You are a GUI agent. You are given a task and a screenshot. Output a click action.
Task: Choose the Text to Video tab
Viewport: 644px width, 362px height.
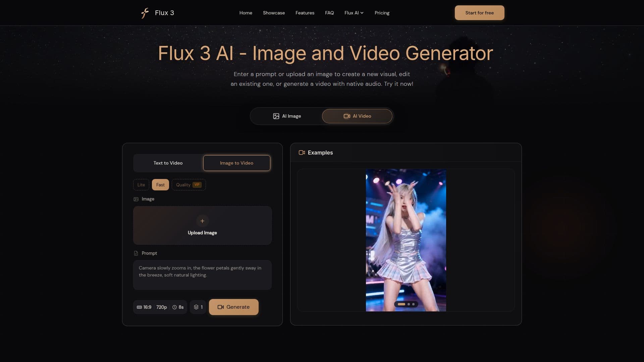(168, 163)
